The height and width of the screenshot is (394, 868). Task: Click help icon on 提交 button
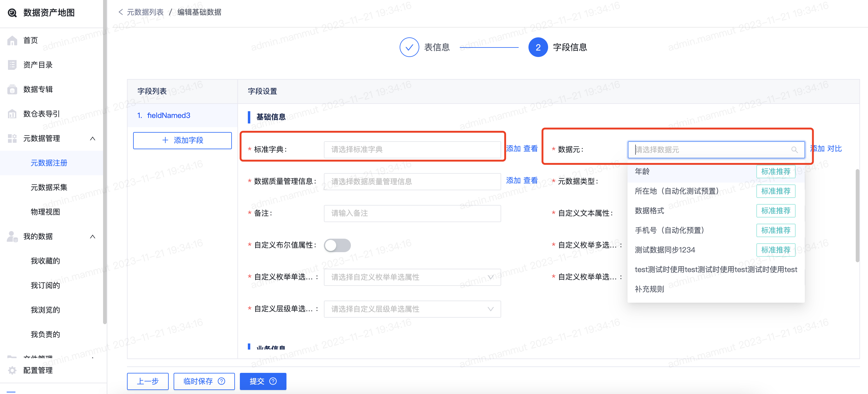pyautogui.click(x=273, y=381)
